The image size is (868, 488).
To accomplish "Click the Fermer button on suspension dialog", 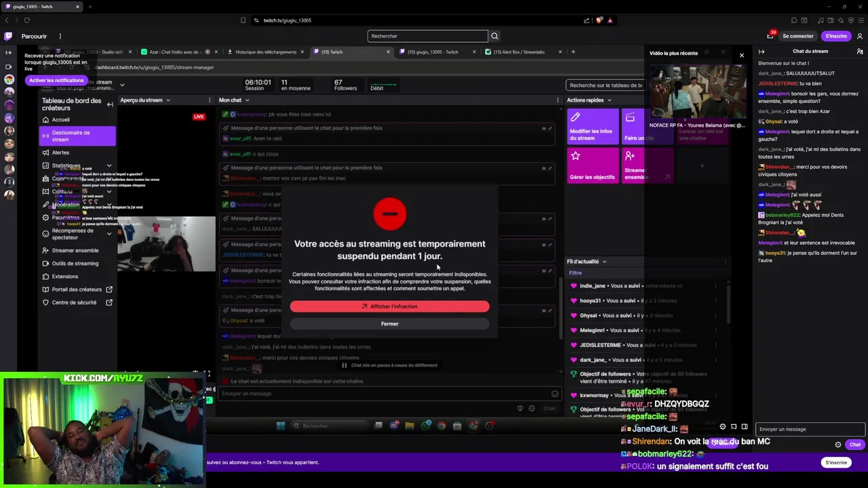I will (389, 324).
